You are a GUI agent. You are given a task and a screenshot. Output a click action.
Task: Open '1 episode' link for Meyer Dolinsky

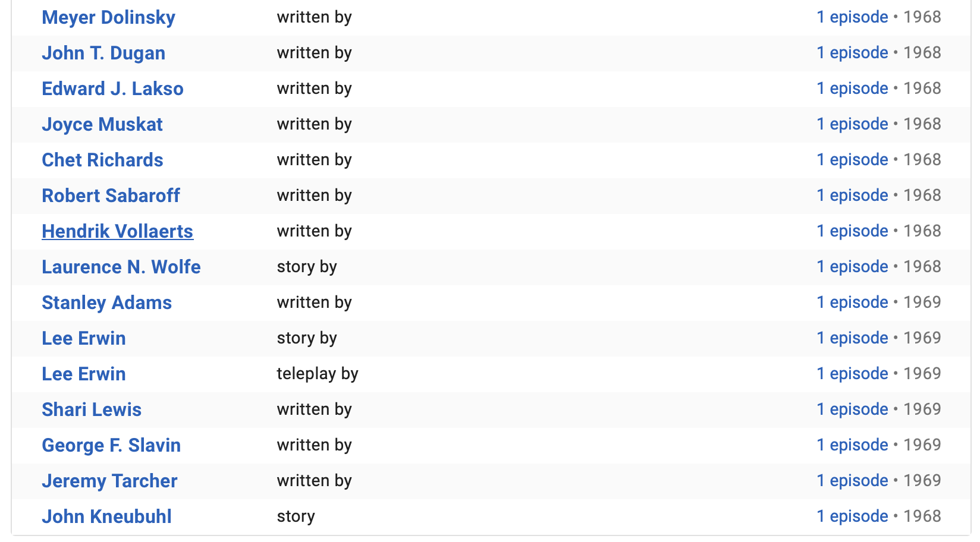pos(852,17)
